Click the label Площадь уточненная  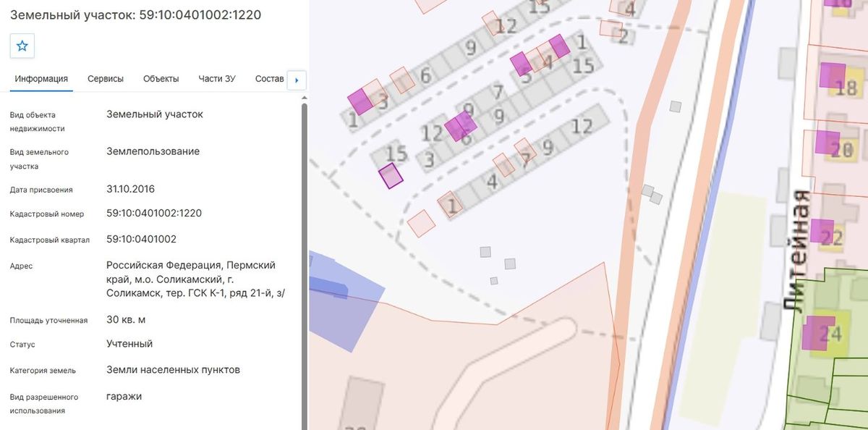pos(48,320)
